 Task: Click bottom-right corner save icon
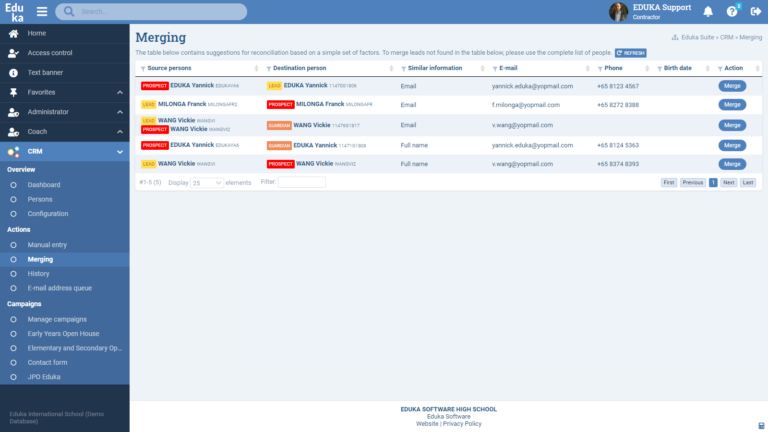click(761, 426)
